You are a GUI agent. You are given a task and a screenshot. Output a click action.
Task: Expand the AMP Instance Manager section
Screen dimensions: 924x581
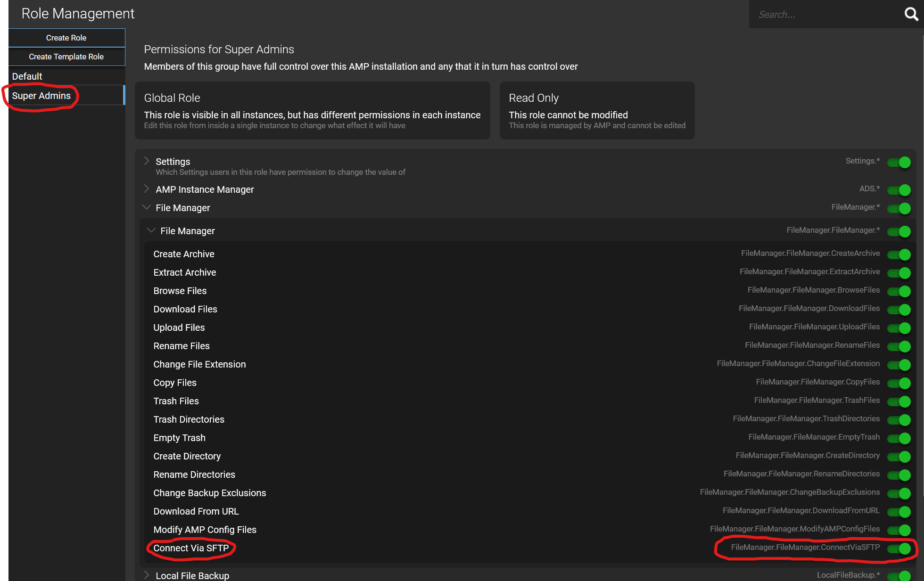tap(147, 189)
